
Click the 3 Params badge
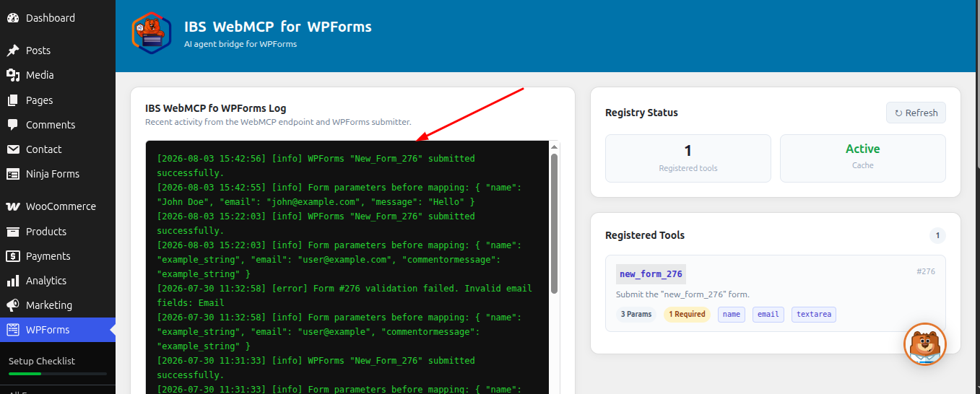(x=636, y=314)
